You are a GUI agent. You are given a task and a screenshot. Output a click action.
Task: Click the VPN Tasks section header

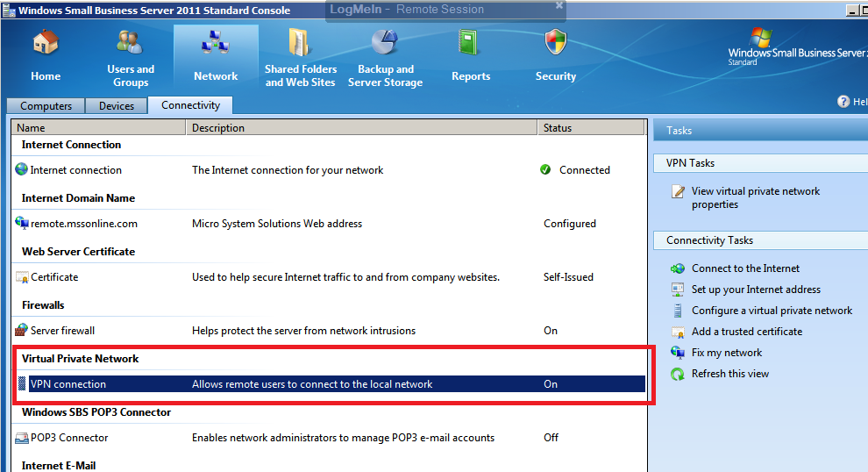click(x=761, y=163)
